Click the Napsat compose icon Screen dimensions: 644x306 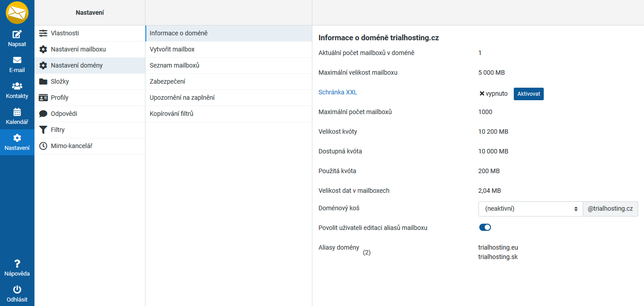point(17,34)
